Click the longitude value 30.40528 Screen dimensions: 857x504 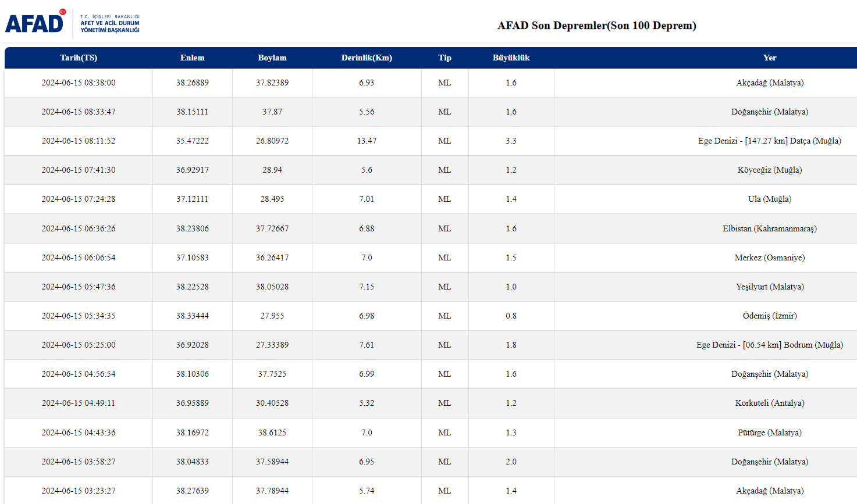click(272, 403)
